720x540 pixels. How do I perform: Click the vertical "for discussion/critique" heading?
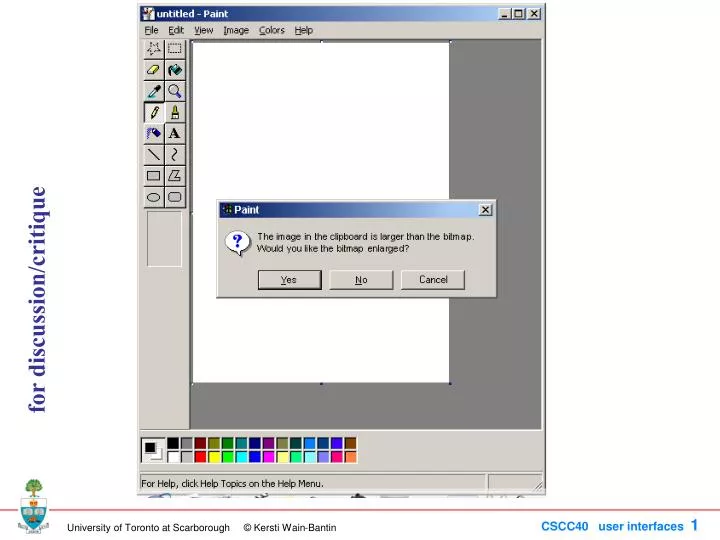click(37, 299)
